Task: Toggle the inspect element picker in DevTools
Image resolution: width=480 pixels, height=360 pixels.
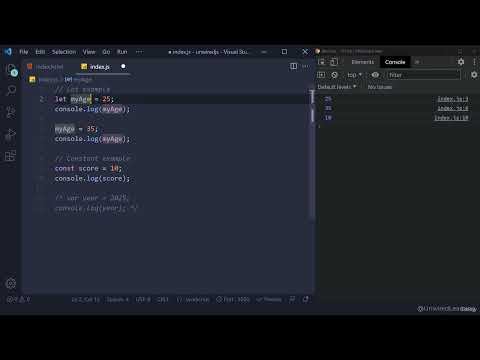Action: [x=322, y=62]
